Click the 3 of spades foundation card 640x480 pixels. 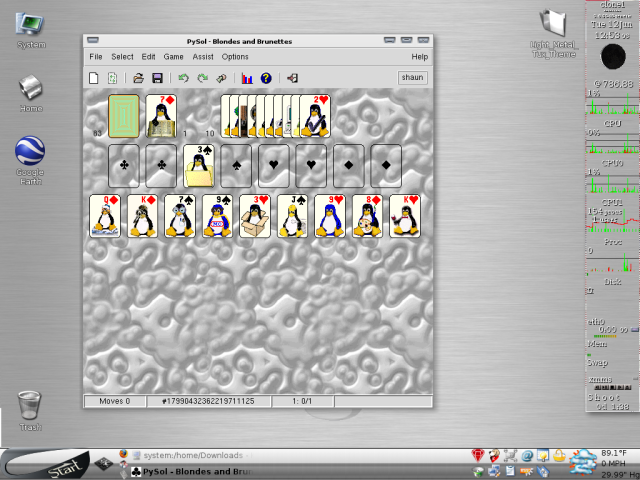(x=199, y=166)
